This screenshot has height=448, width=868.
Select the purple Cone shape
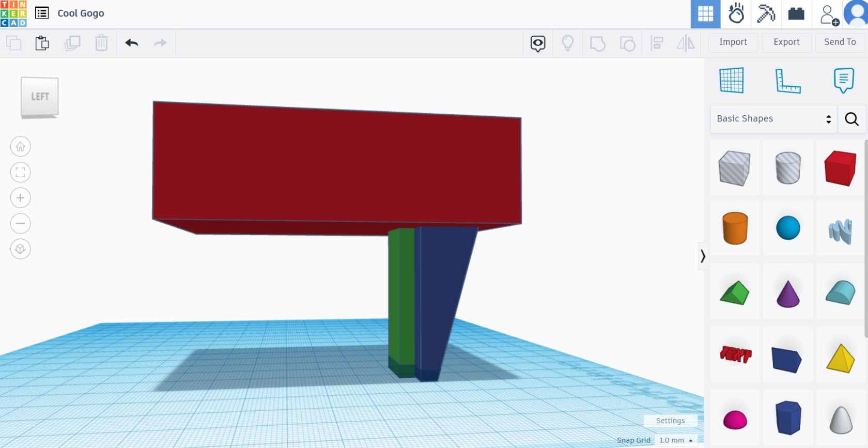pyautogui.click(x=788, y=293)
